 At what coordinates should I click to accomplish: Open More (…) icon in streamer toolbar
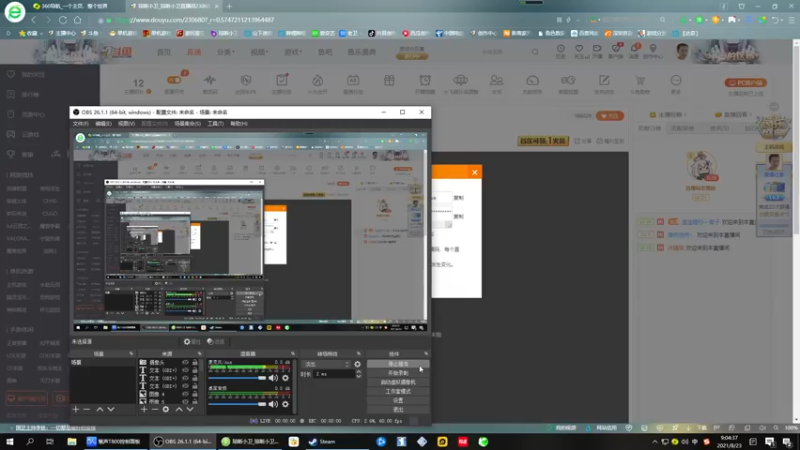coord(676,80)
